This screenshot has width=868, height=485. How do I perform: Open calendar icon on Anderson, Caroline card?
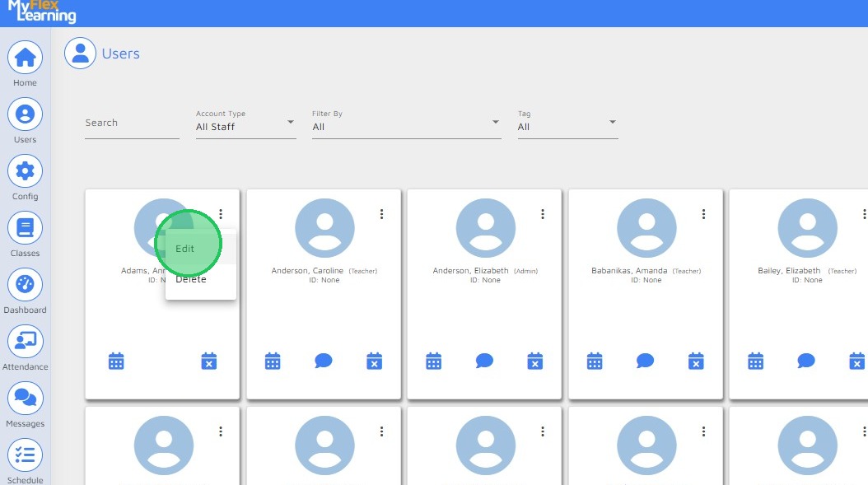pos(273,361)
